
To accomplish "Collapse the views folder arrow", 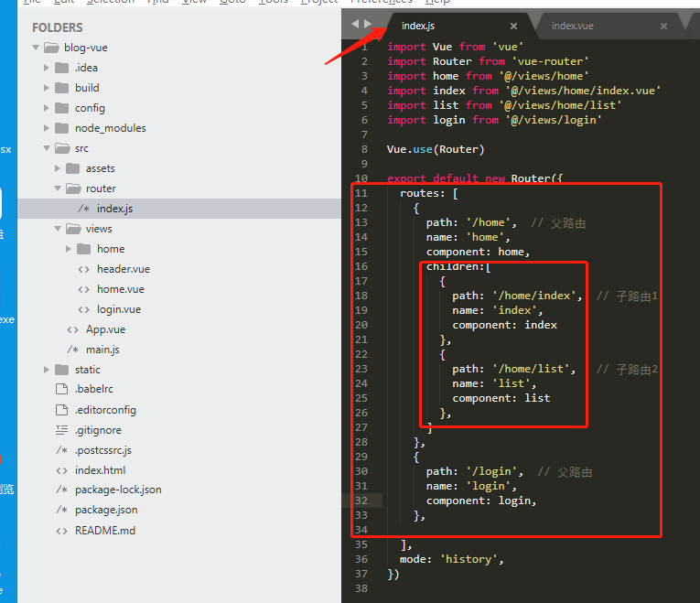I will (x=58, y=228).
